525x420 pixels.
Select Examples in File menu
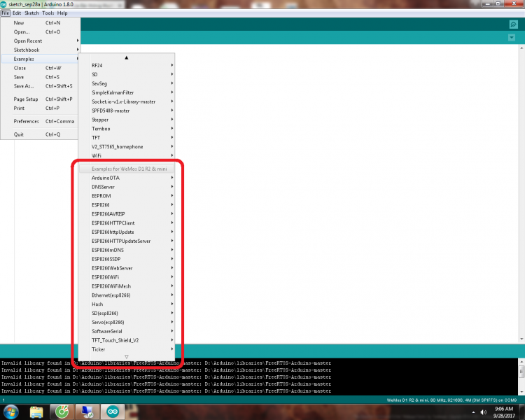click(40, 59)
